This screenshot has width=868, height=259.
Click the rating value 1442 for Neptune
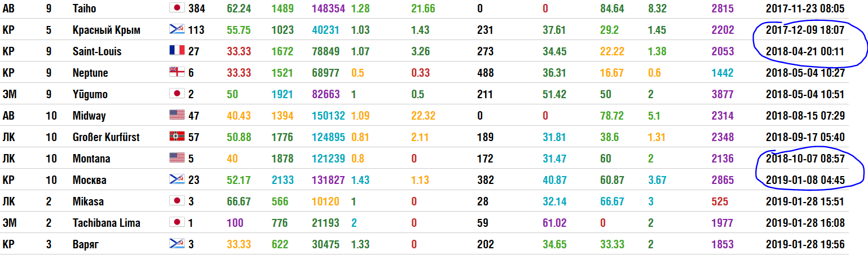pyautogui.click(x=723, y=73)
